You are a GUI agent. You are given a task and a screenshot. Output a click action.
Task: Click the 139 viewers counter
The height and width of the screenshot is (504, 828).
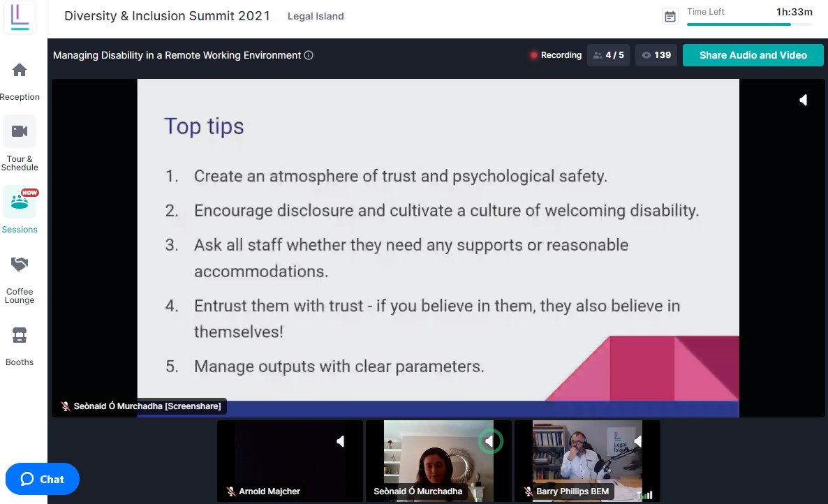[656, 55]
